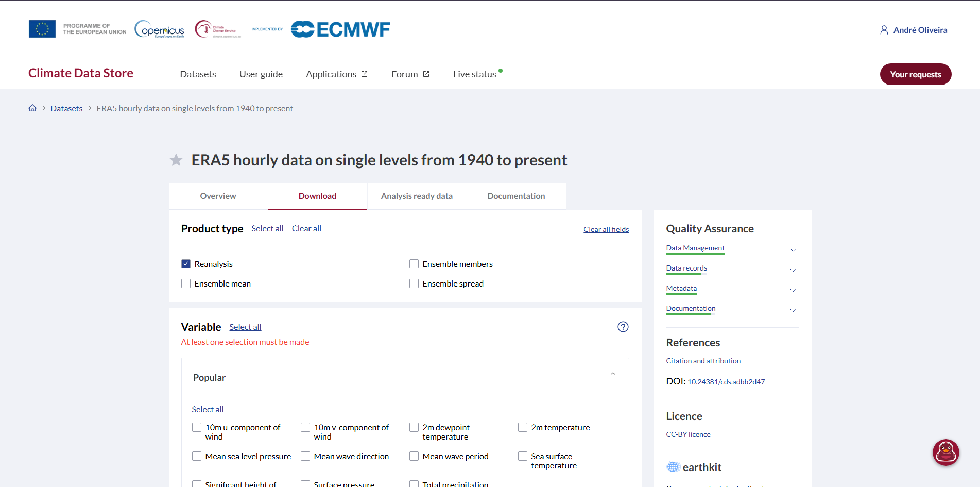The height and width of the screenshot is (487, 980).
Task: Click André Oliveira account name
Action: [920, 30]
